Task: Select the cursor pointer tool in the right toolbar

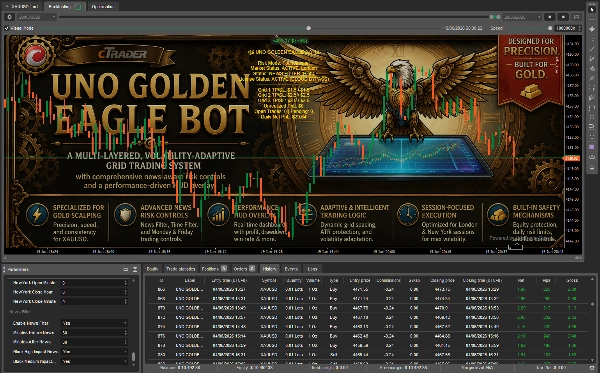Action: tap(592, 9)
